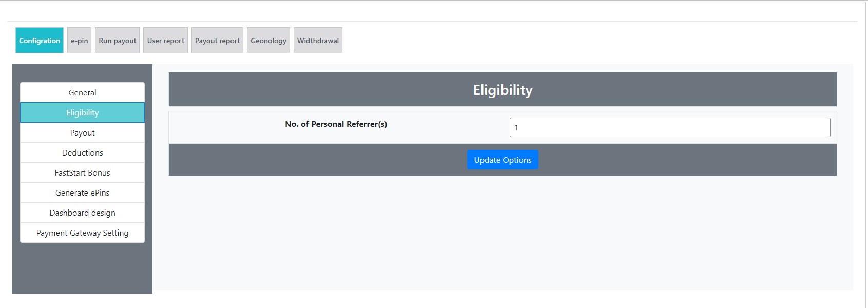Select the Payout report tab

point(217,41)
